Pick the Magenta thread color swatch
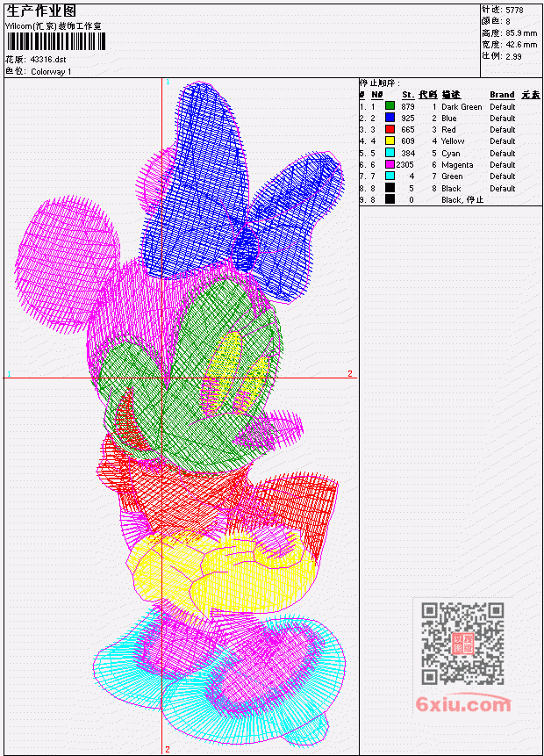 tap(390, 164)
